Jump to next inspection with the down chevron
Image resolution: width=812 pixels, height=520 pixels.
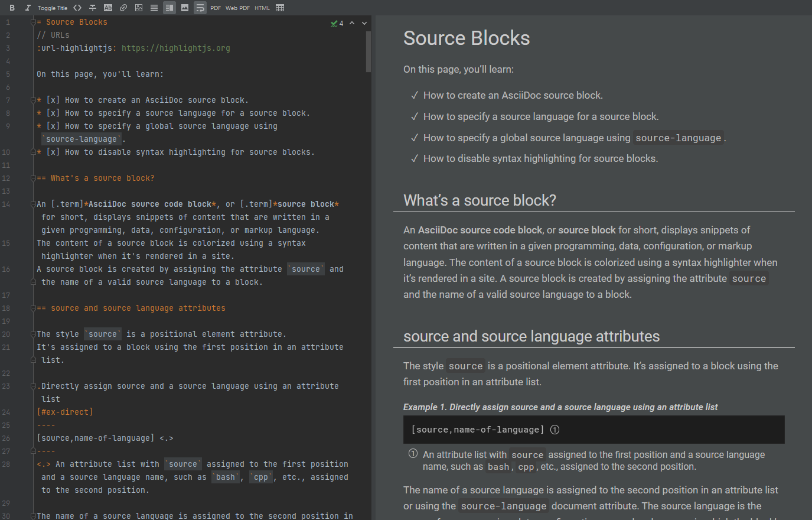click(364, 23)
